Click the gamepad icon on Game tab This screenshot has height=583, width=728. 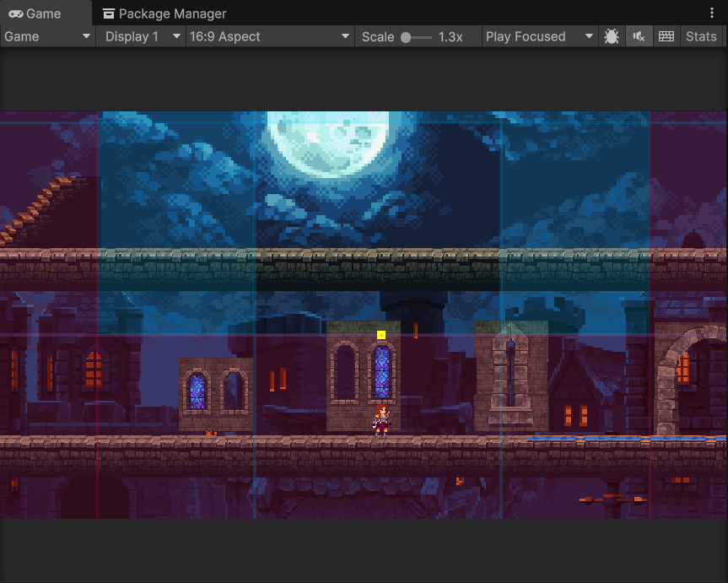point(15,13)
